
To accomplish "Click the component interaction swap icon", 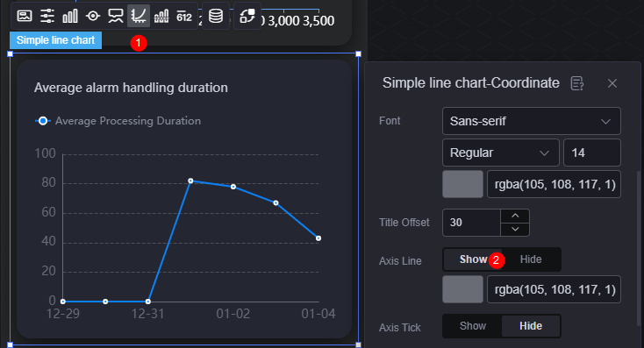I will point(247,16).
